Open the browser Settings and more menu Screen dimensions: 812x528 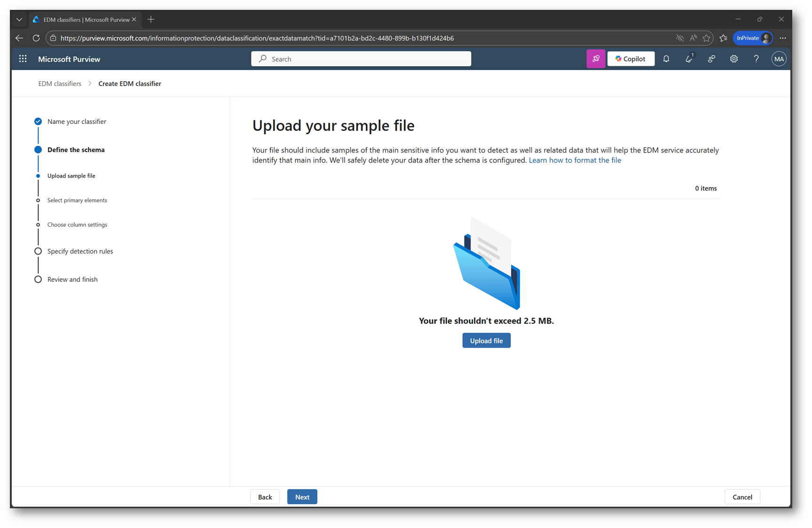click(782, 38)
